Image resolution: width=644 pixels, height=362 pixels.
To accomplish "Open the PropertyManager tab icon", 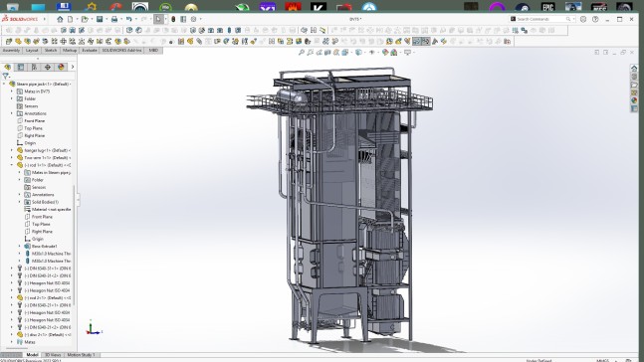I will coord(21,67).
